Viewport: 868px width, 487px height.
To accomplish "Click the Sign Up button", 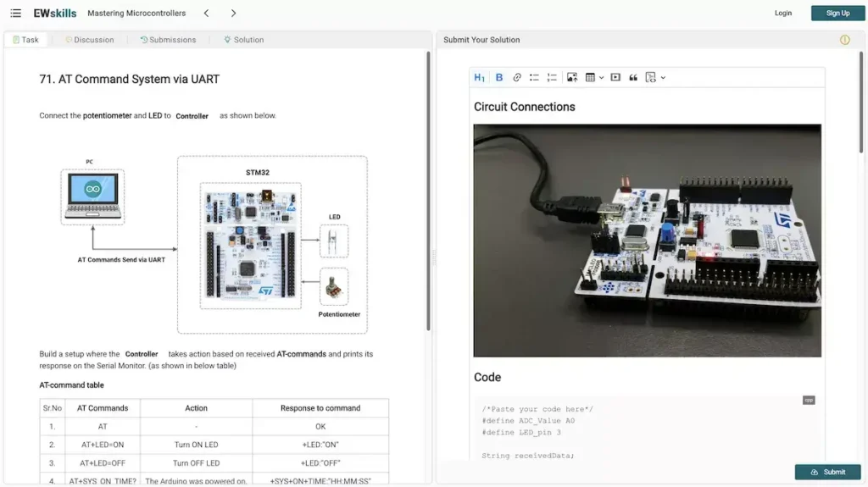I will click(x=837, y=14).
